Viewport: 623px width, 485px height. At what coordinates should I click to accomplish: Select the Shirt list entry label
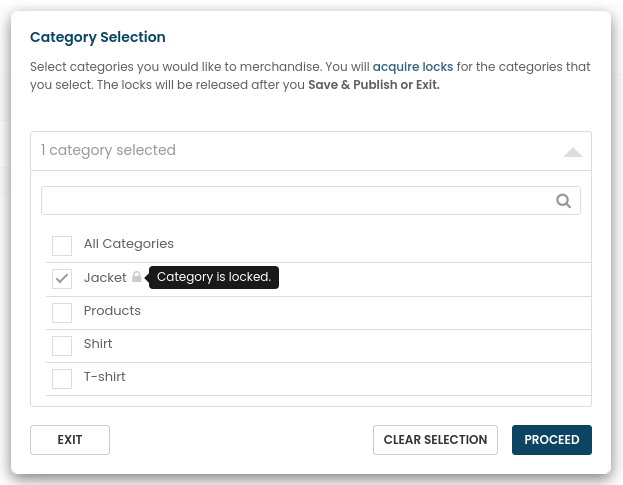click(x=98, y=344)
